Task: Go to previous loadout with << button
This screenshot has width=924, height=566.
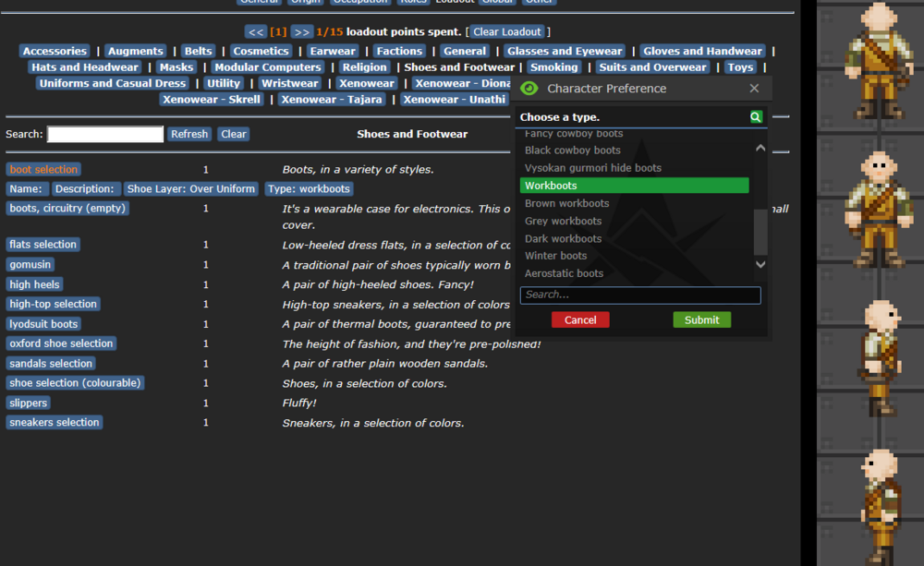Action: (256, 32)
